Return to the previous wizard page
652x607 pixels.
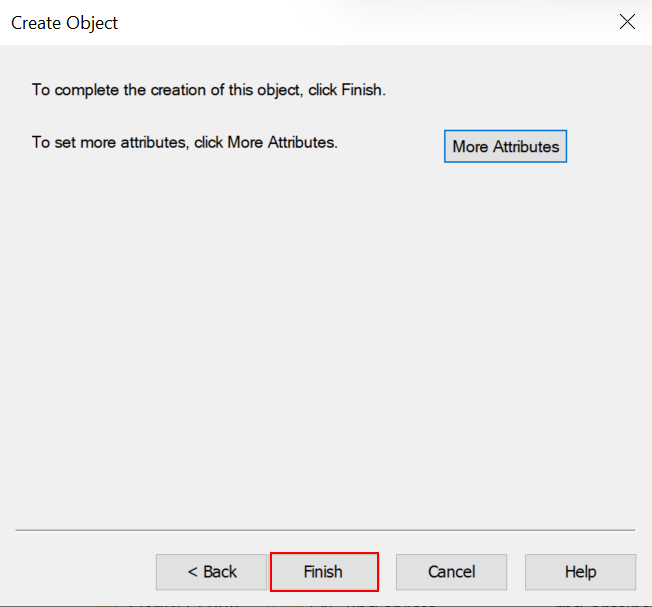point(212,572)
